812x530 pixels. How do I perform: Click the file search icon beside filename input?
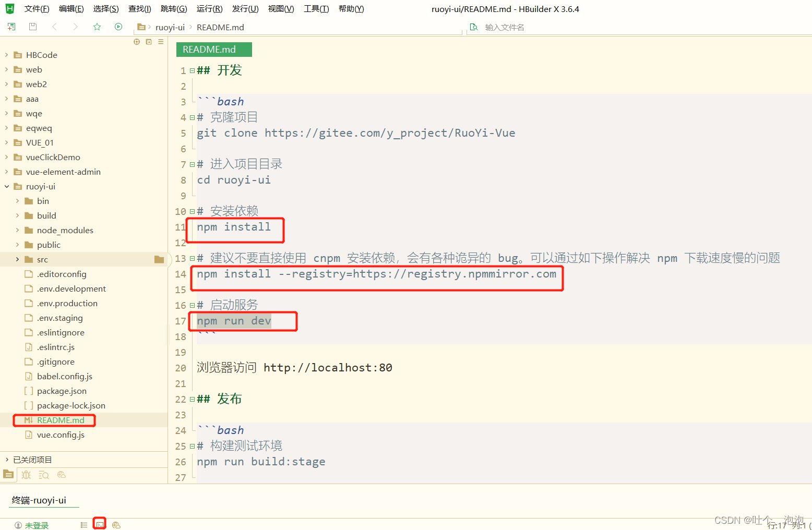tap(474, 27)
